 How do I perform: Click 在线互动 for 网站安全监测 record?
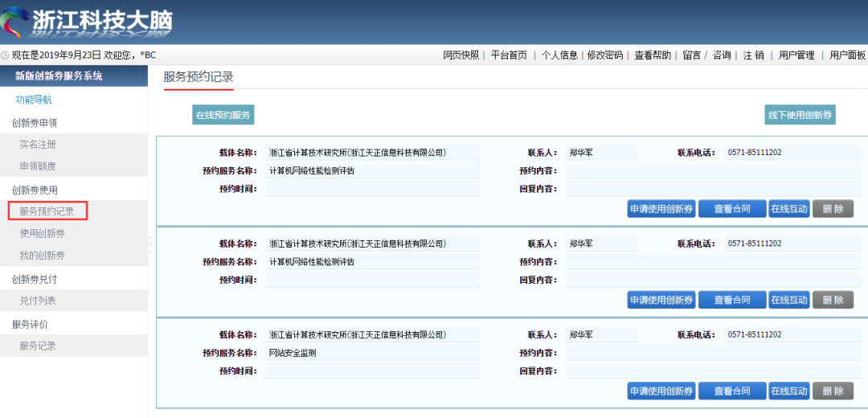(789, 391)
